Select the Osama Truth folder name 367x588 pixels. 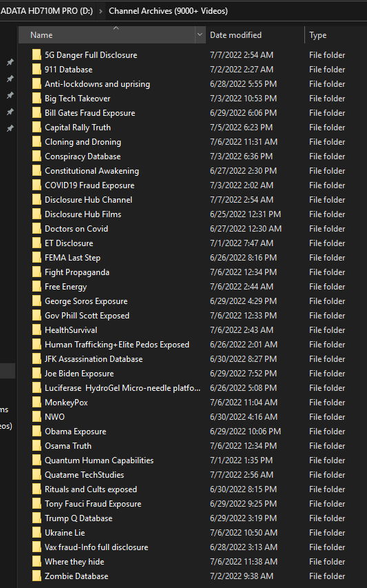coord(67,446)
